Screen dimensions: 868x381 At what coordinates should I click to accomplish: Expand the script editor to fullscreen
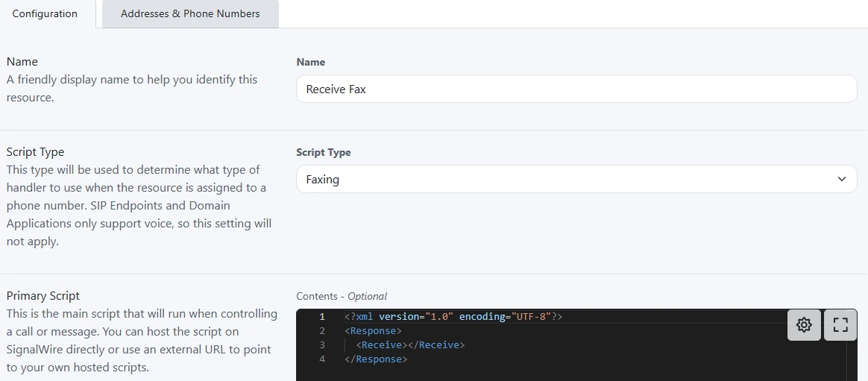840,324
